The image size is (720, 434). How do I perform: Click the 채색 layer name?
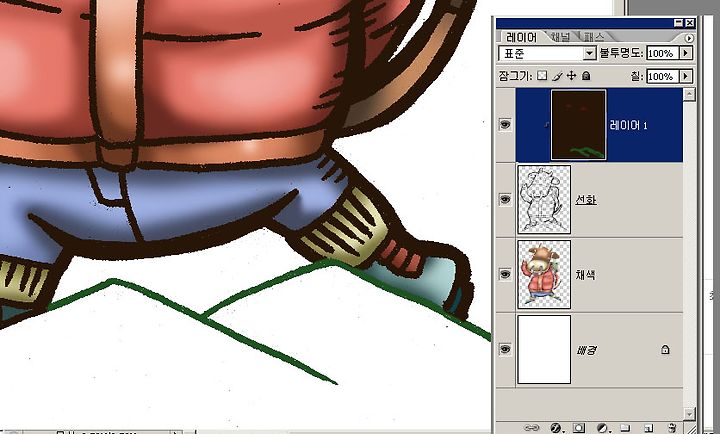coord(586,275)
